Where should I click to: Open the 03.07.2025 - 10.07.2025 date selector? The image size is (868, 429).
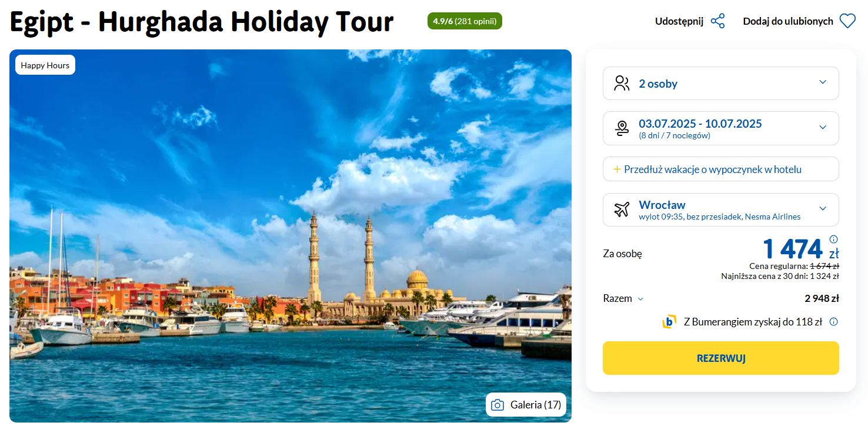pos(720,128)
